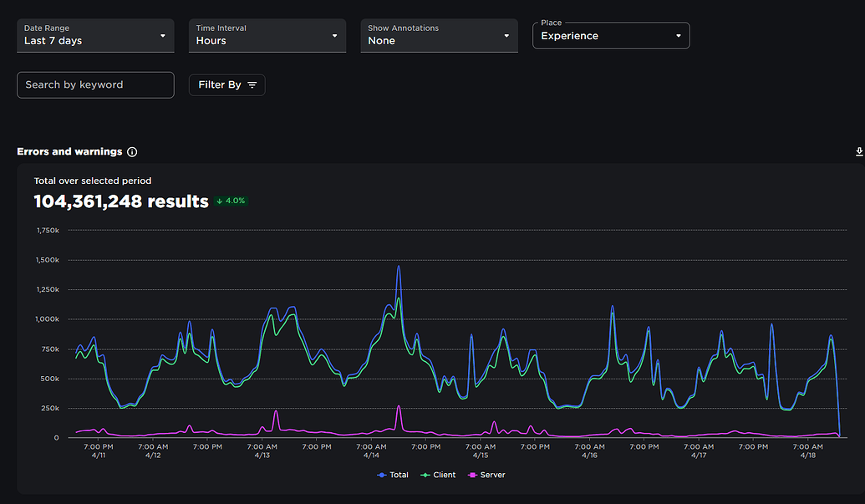Expand the Date Range dropdown
This screenshot has height=504, width=865.
click(95, 36)
